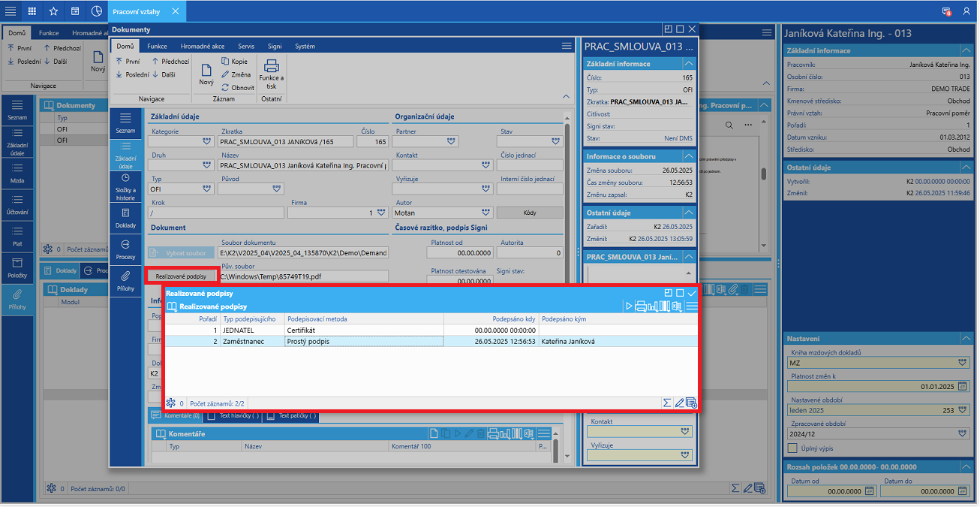The width and height of the screenshot is (980, 507).
Task: Open Účtování in main window sidebar
Action: [x=17, y=206]
